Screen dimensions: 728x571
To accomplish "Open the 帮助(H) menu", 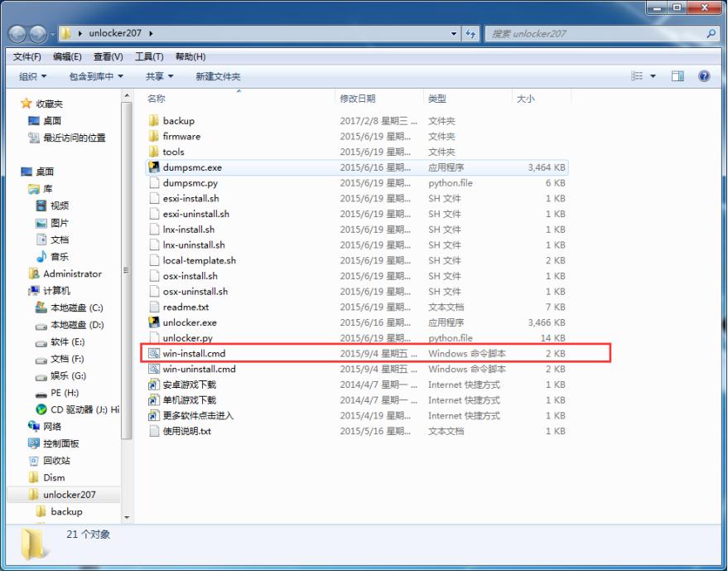I will click(190, 56).
